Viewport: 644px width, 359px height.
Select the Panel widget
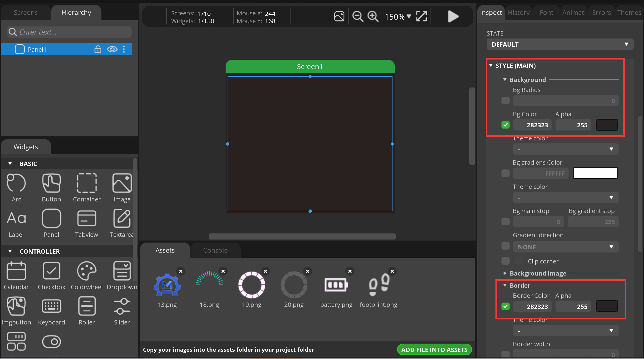(51, 223)
